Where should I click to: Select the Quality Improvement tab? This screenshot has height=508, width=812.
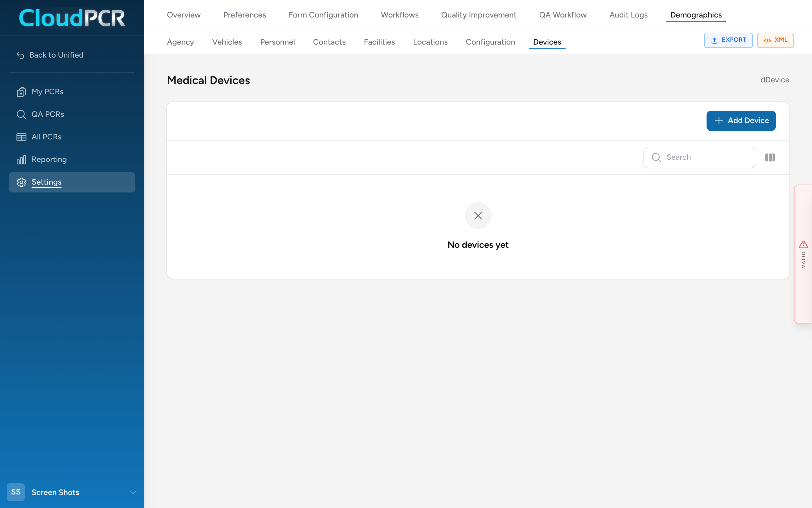pyautogui.click(x=478, y=15)
